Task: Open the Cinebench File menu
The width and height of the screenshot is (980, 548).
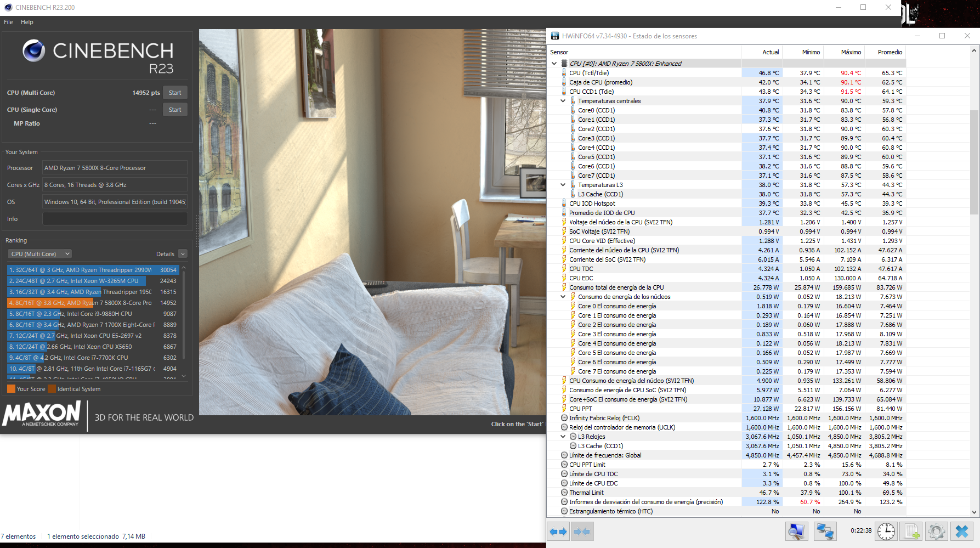Action: click(8, 22)
